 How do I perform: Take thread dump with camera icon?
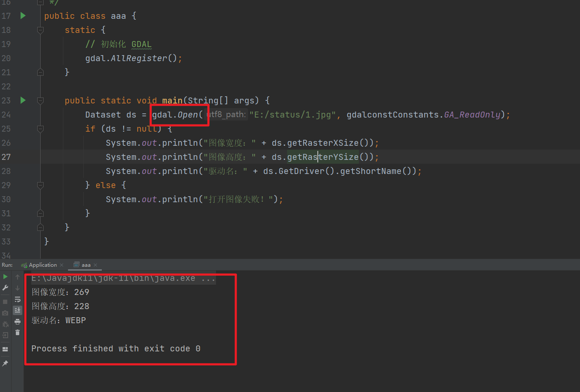[x=5, y=312]
